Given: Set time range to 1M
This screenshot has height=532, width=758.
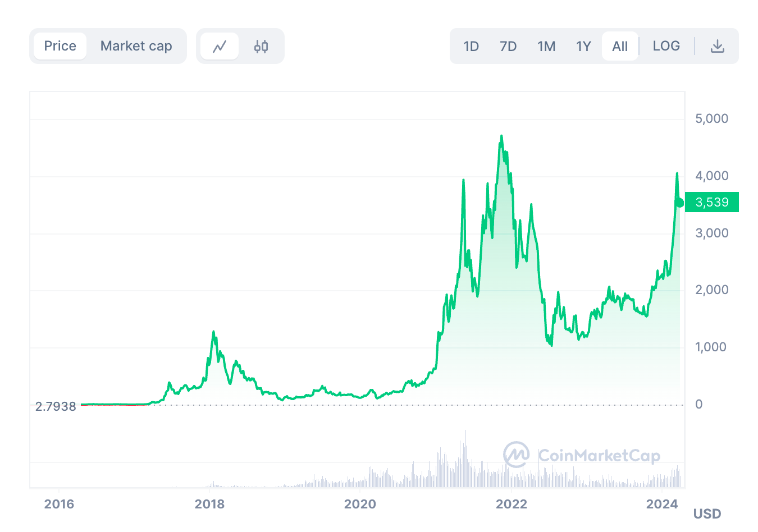Looking at the screenshot, I should [x=546, y=46].
